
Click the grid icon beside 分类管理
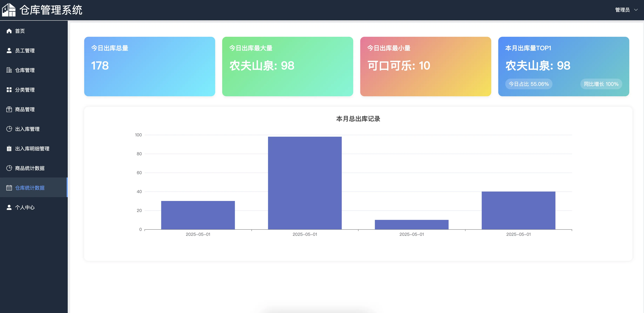(x=9, y=90)
